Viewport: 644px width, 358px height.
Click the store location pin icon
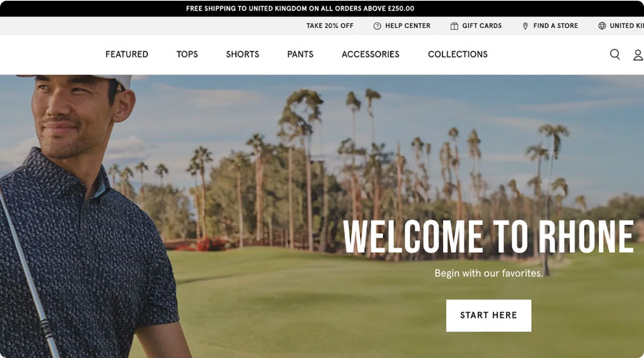pyautogui.click(x=525, y=26)
